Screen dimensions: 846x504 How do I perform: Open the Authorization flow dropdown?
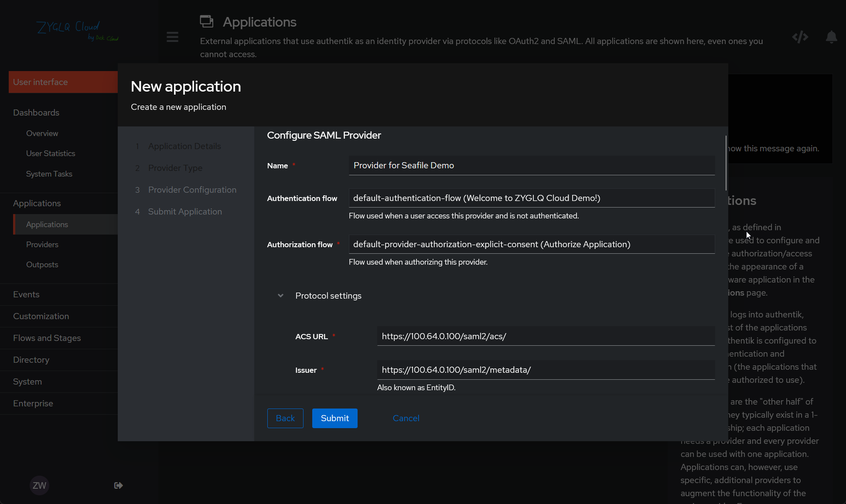pos(532,244)
